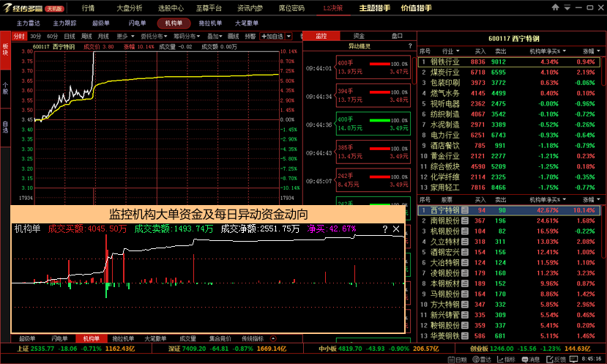Open the 大盘分析 top menu
This screenshot has height=364, width=607.
130,8
